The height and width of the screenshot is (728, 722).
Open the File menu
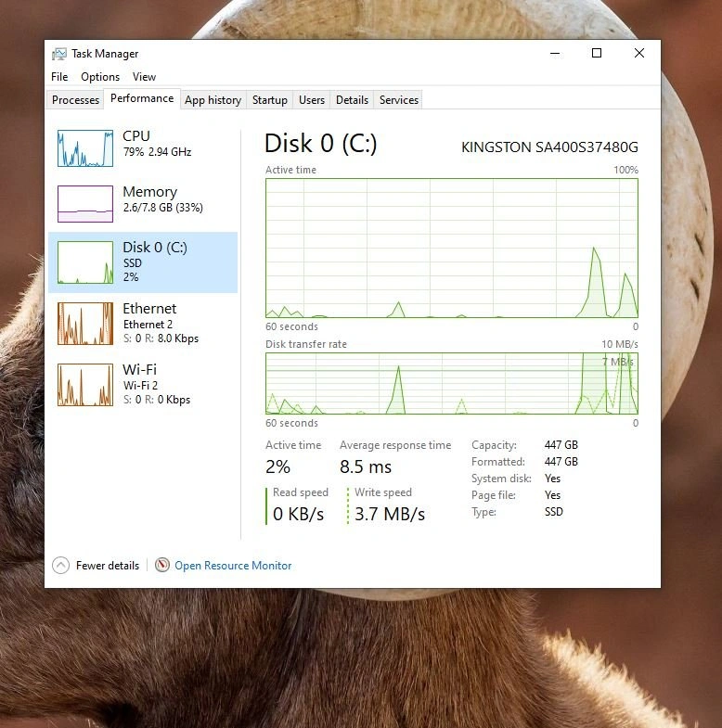point(59,77)
